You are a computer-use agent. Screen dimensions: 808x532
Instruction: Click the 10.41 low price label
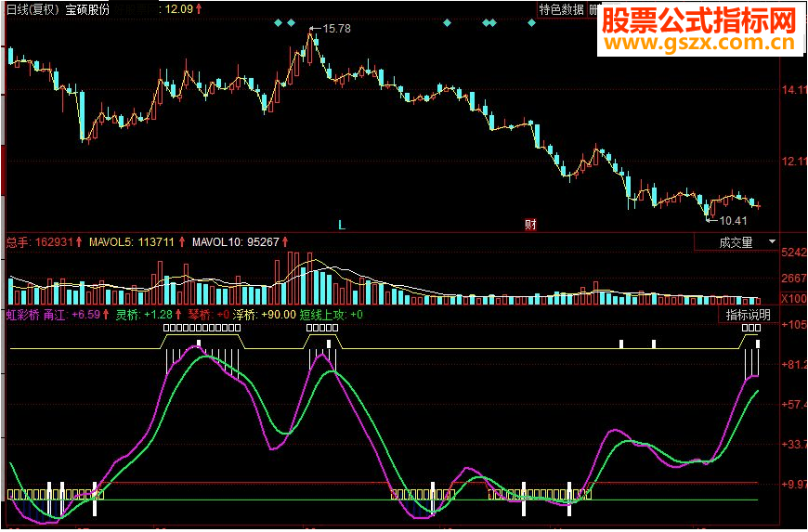(x=733, y=221)
